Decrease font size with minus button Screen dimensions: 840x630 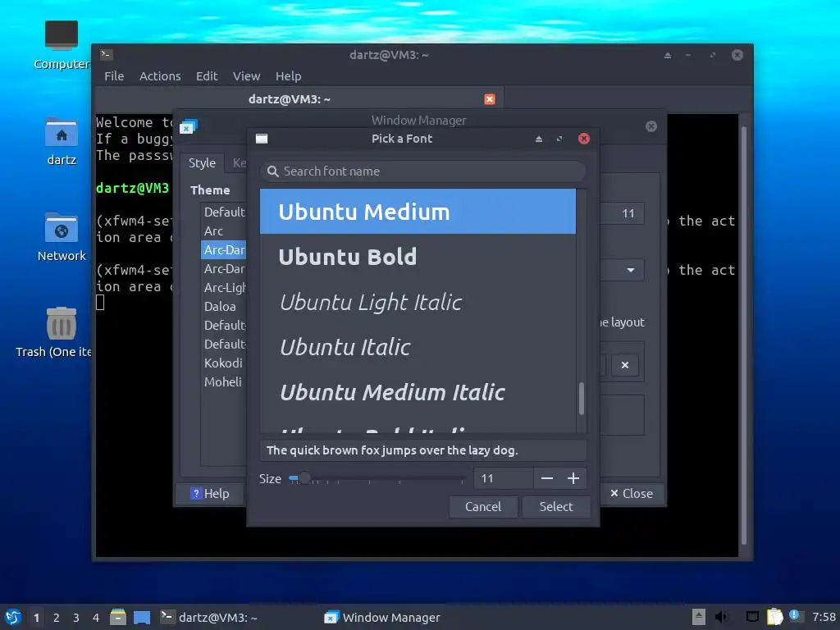pos(546,478)
